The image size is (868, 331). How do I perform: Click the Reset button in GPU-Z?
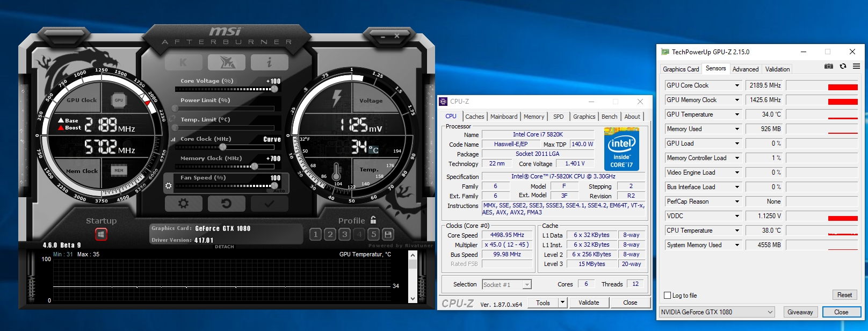pyautogui.click(x=844, y=295)
